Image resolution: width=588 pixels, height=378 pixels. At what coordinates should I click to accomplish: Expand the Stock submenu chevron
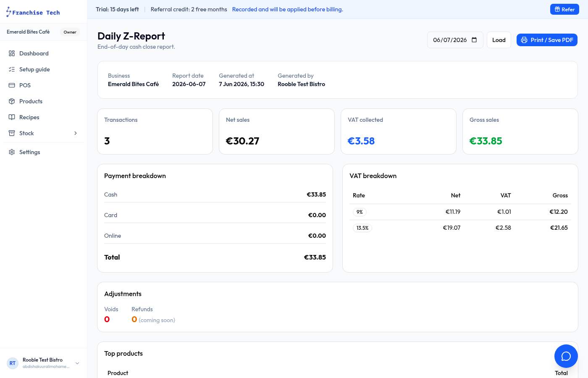pyautogui.click(x=76, y=133)
